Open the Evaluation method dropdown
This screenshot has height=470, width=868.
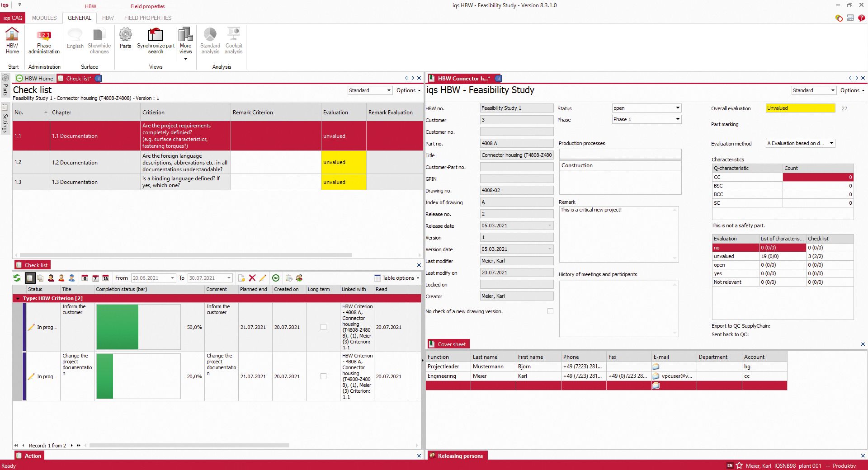(x=831, y=143)
